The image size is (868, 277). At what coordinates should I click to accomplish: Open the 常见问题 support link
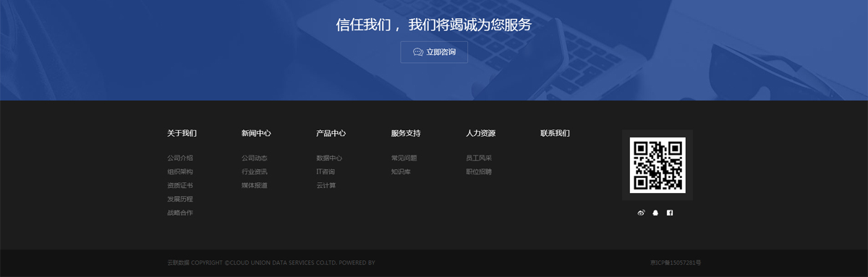(404, 158)
